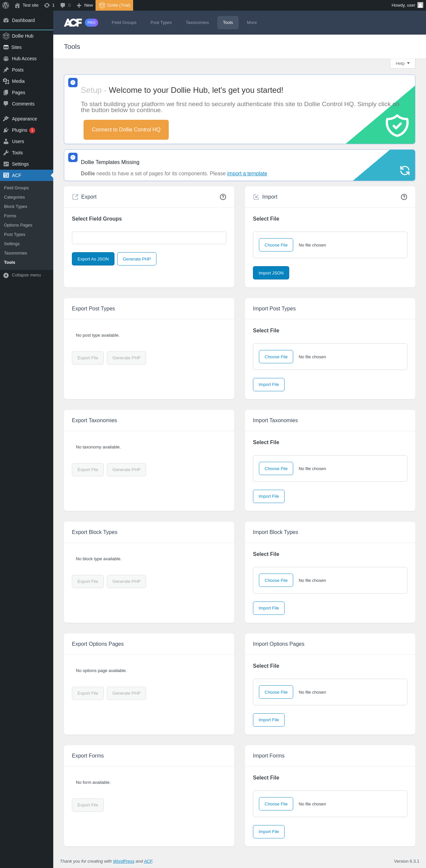
Task: Click the help question icon in Export panel
Action: (223, 197)
